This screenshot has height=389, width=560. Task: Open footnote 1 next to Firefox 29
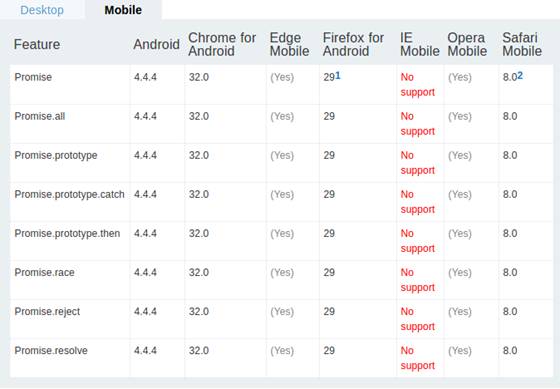click(x=338, y=75)
